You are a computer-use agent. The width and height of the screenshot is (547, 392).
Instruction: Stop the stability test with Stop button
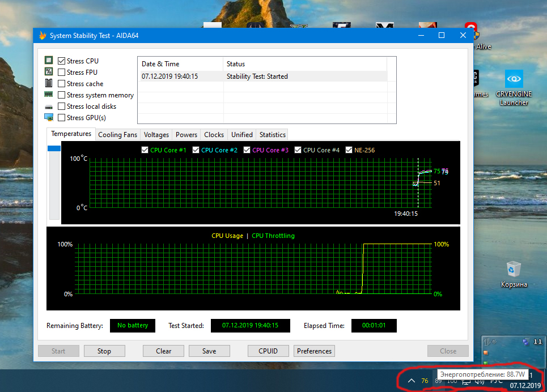pos(104,351)
